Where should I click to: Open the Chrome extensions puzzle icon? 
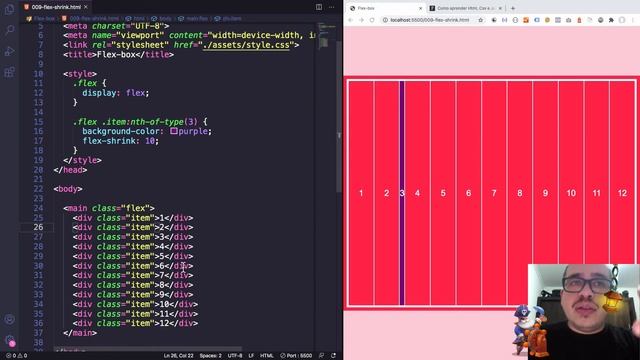click(x=611, y=20)
